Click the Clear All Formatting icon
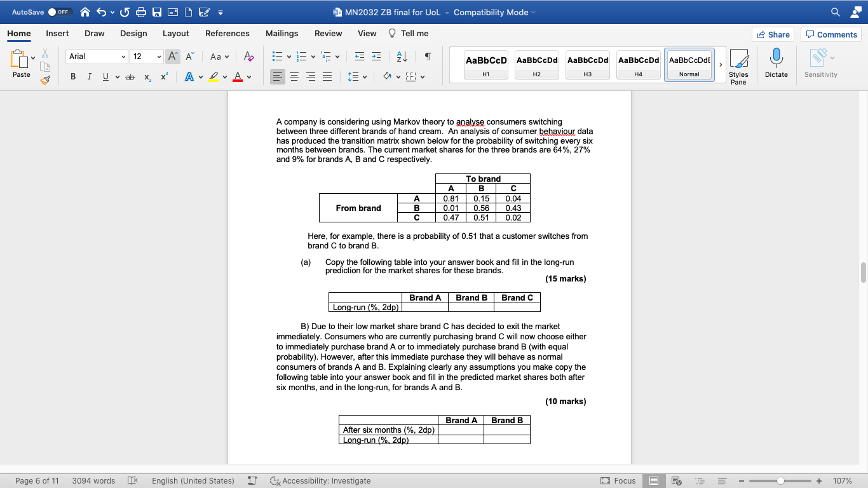The width and height of the screenshot is (868, 488). 248,56
